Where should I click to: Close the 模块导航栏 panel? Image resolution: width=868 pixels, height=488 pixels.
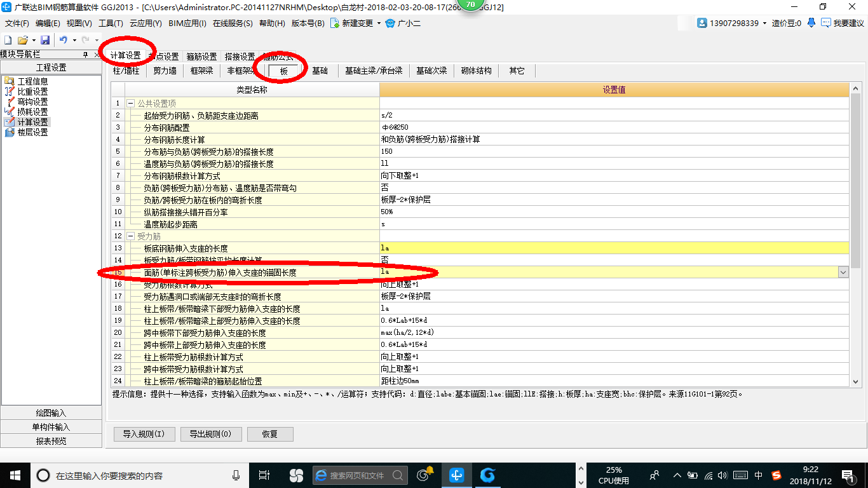(97, 55)
